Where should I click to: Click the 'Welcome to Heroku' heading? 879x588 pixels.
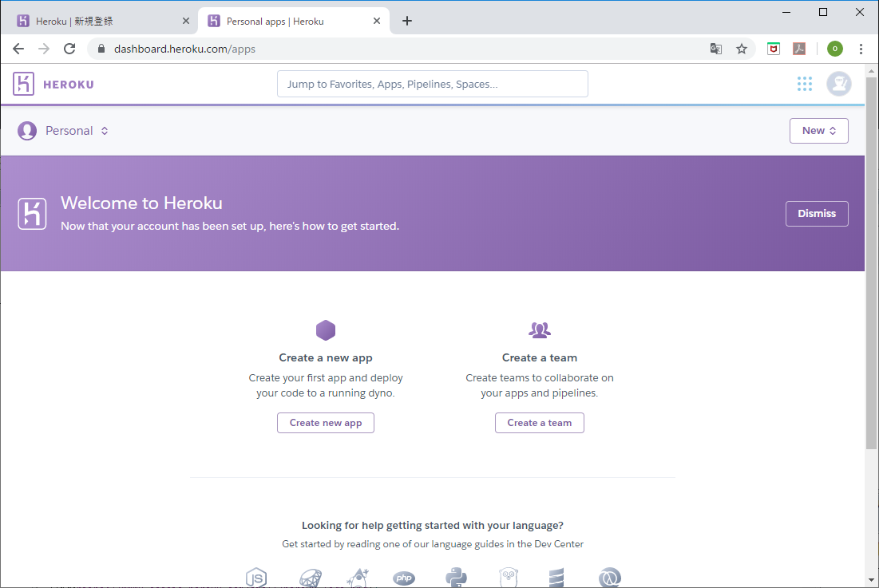pos(141,203)
